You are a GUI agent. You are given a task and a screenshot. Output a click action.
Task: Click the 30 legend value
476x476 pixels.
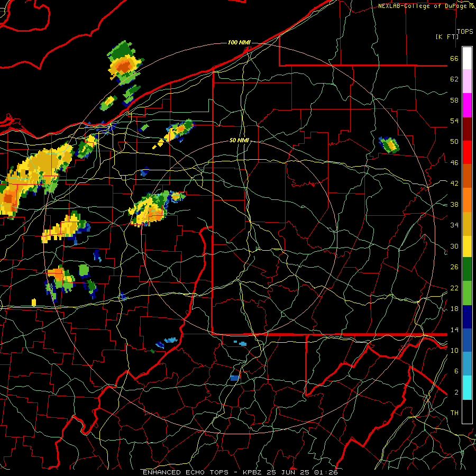point(454,246)
